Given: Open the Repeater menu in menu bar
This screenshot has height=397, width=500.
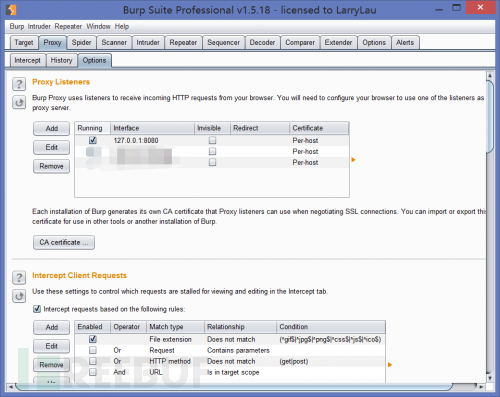Looking at the screenshot, I should pos(68,26).
